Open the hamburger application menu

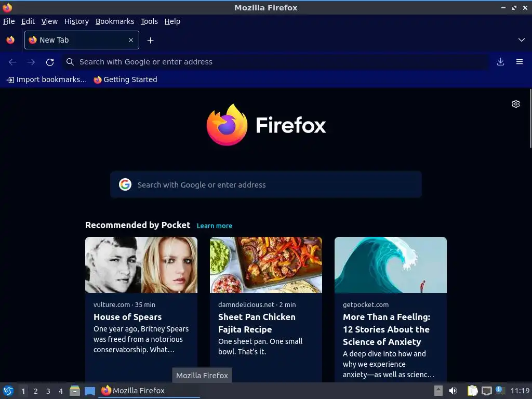click(x=520, y=62)
